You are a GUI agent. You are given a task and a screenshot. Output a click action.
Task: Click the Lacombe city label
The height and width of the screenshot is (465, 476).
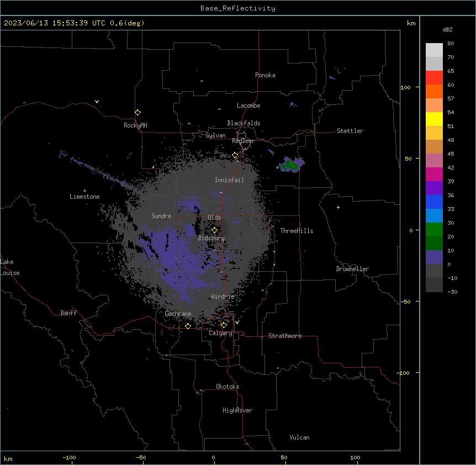tap(248, 105)
